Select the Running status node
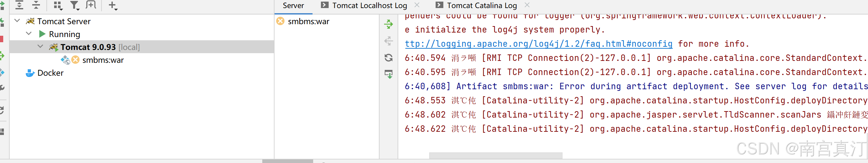 [64, 34]
